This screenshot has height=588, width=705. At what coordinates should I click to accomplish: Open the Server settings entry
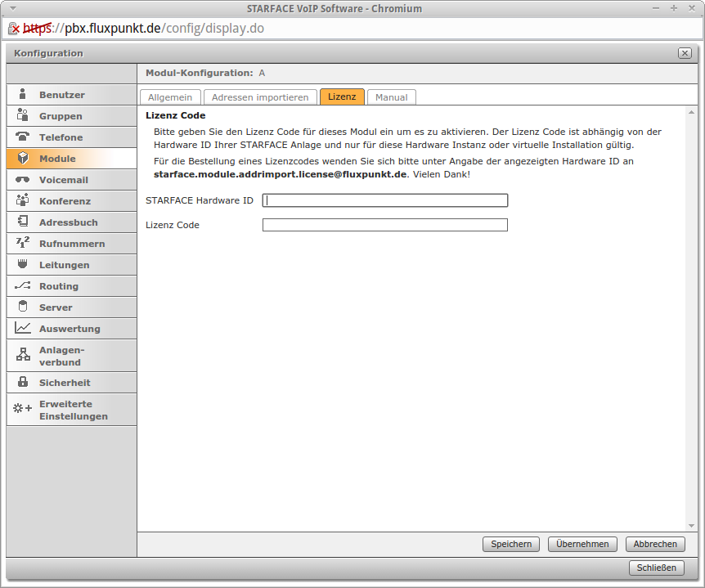pyautogui.click(x=71, y=307)
